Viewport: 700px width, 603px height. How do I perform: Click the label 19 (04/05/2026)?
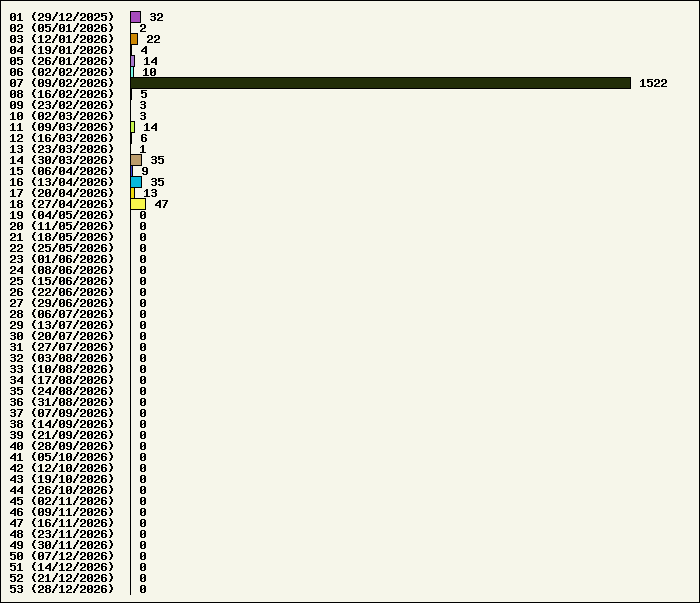[x=61, y=215]
